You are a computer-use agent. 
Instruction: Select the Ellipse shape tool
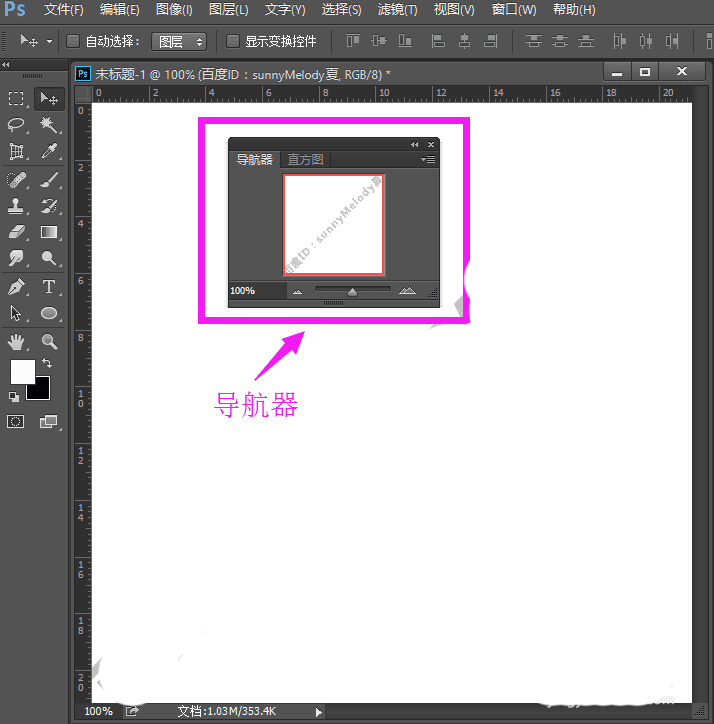49,313
